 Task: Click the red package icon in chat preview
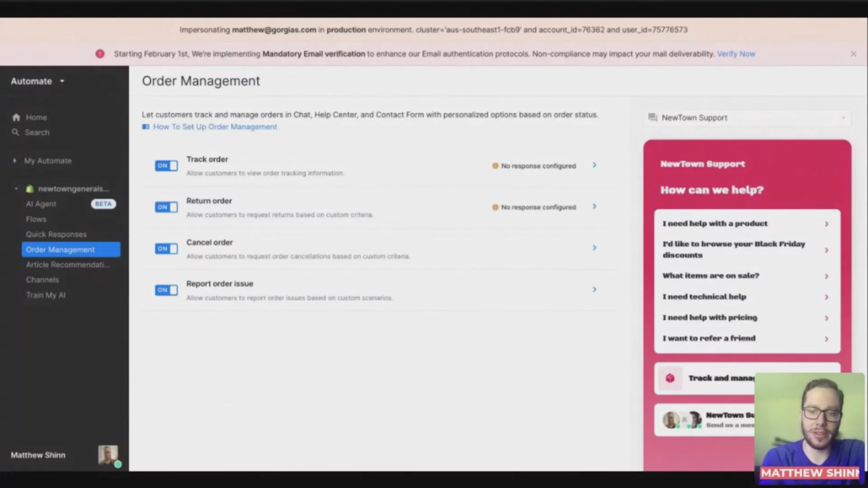(x=670, y=378)
